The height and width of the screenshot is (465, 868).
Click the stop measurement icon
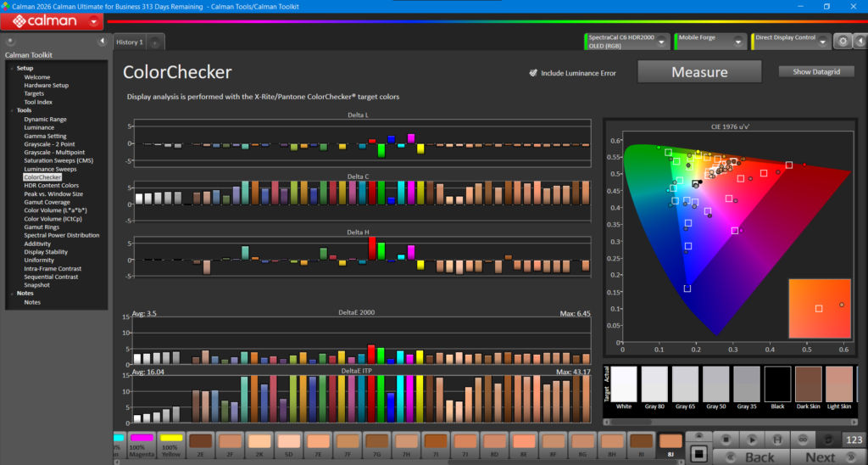[x=726, y=439]
